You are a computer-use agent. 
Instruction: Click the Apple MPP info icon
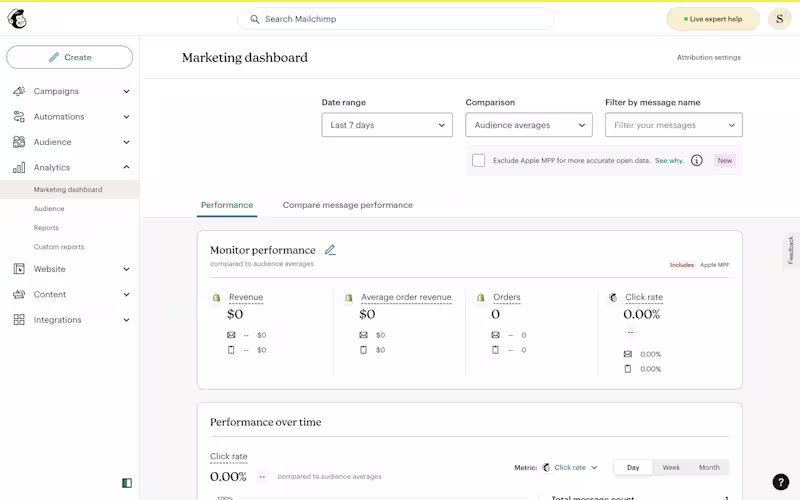click(x=696, y=161)
